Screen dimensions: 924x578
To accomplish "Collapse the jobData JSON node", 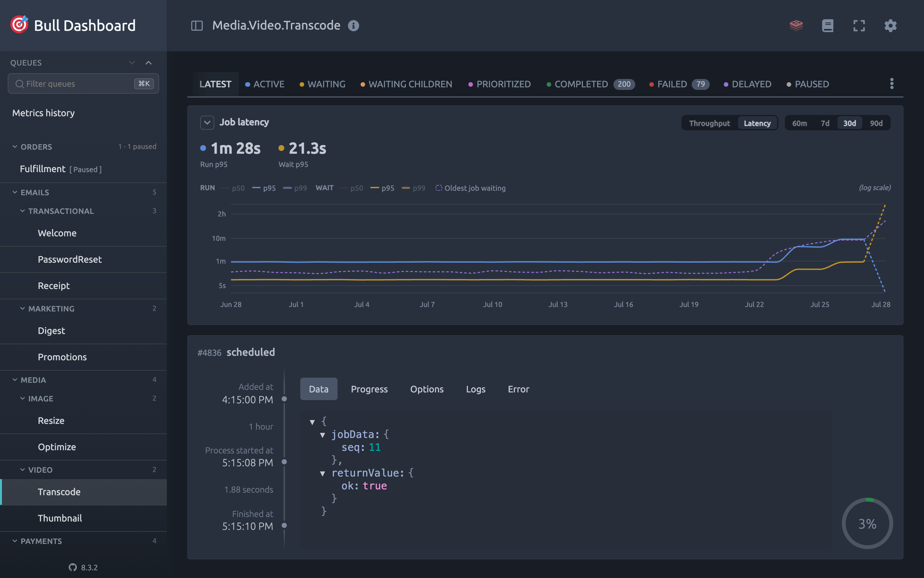I will (x=323, y=435).
